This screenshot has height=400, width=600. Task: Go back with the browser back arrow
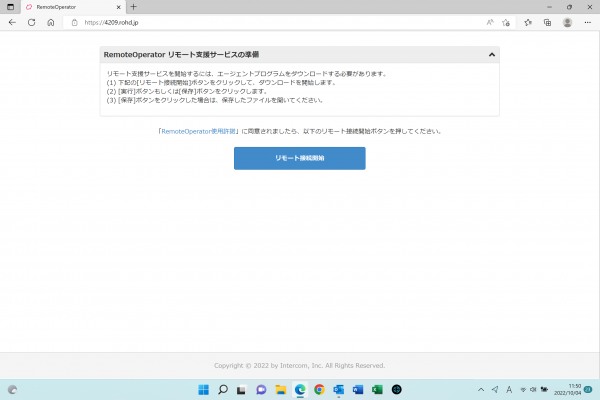[x=12, y=23]
